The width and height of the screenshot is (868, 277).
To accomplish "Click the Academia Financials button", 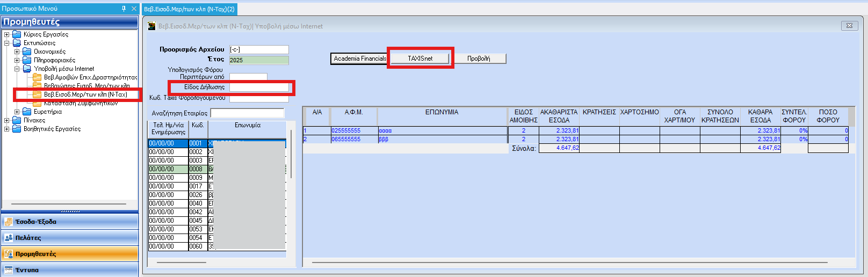I will [x=359, y=59].
